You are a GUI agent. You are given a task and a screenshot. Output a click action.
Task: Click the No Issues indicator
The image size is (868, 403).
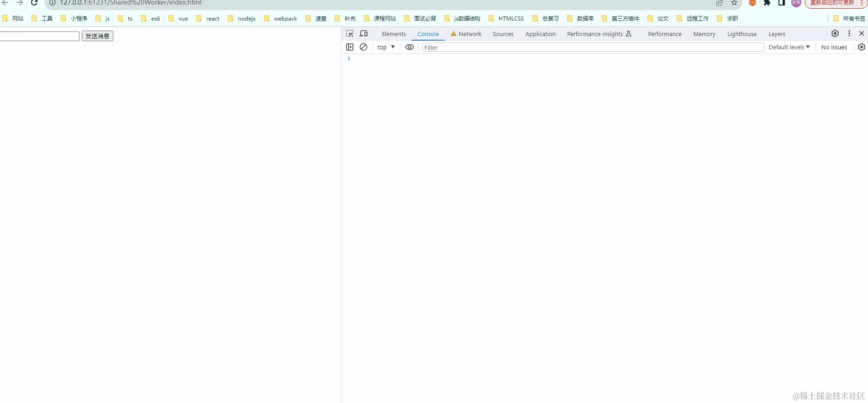[834, 47]
